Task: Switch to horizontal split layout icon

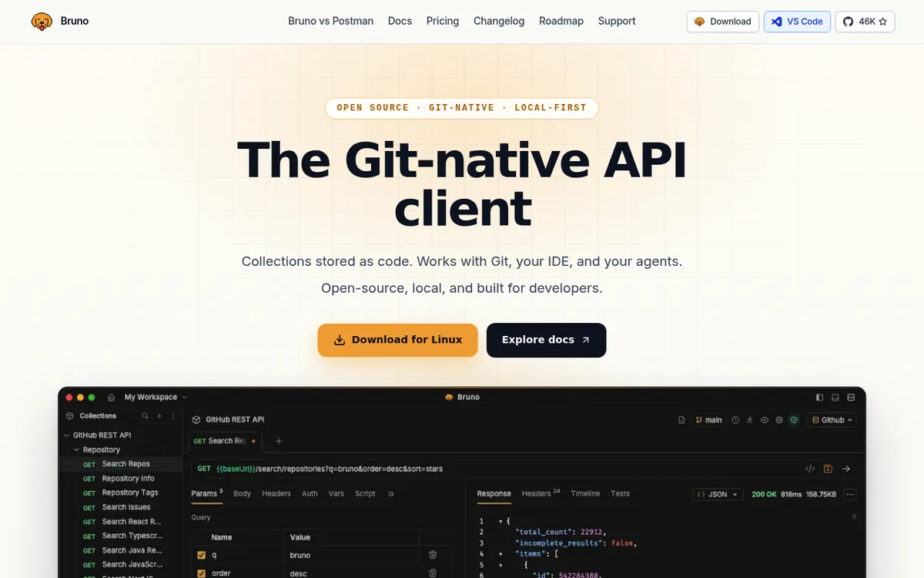Action: [x=851, y=398]
